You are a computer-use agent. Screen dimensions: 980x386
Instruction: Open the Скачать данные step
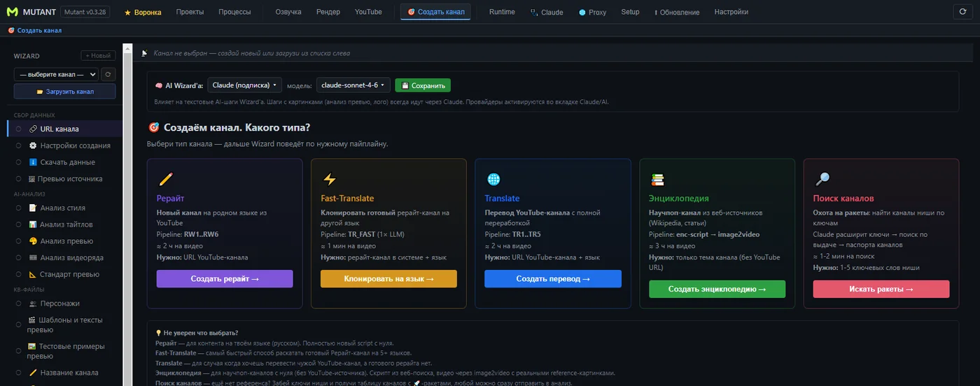(64, 162)
